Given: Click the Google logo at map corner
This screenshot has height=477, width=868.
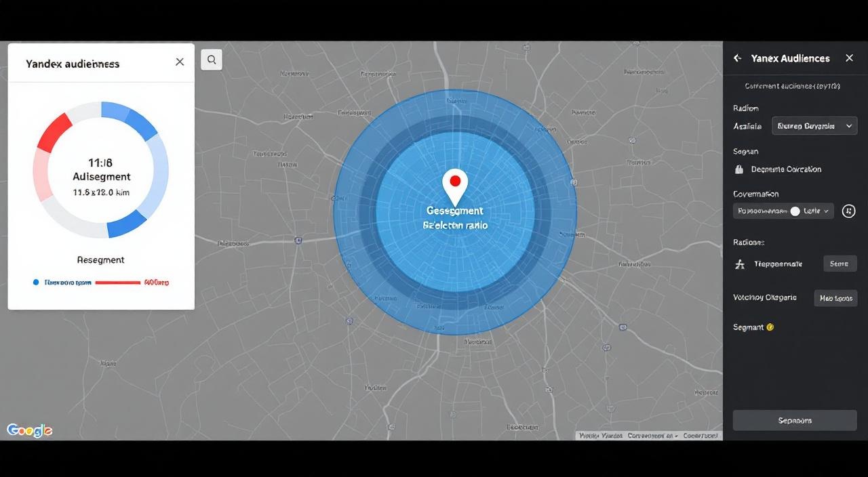Looking at the screenshot, I should (29, 430).
